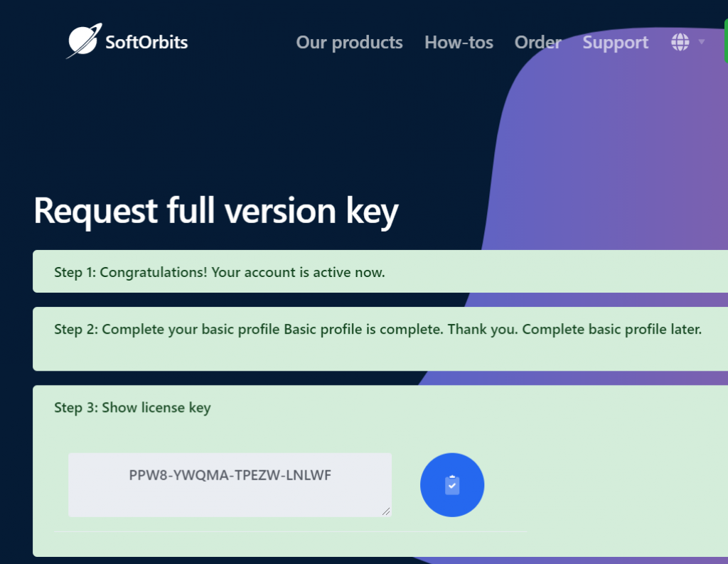Click the textarea resize handle corner

(x=386, y=511)
